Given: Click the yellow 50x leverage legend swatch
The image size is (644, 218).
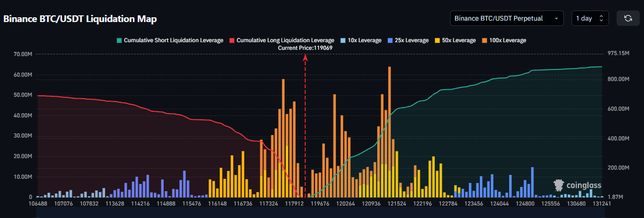Looking at the screenshot, I should coord(437,40).
